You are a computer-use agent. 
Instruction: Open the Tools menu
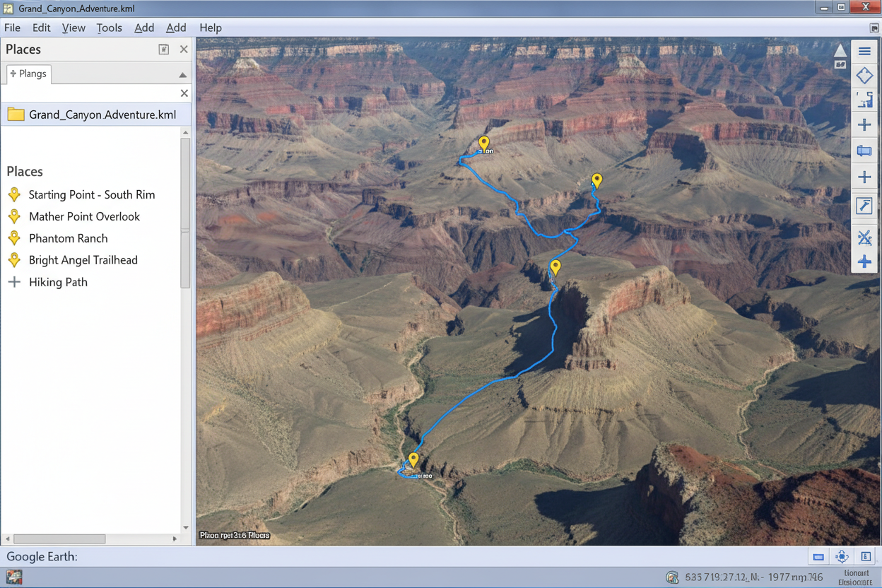point(109,28)
